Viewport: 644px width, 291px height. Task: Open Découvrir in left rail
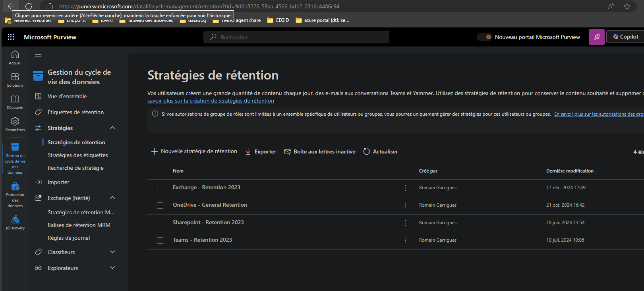[x=15, y=102]
